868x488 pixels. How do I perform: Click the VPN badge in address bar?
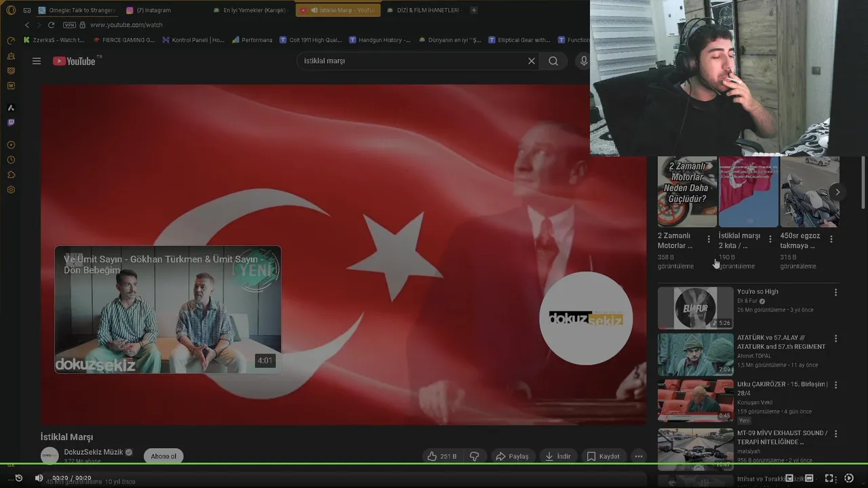pos(69,25)
